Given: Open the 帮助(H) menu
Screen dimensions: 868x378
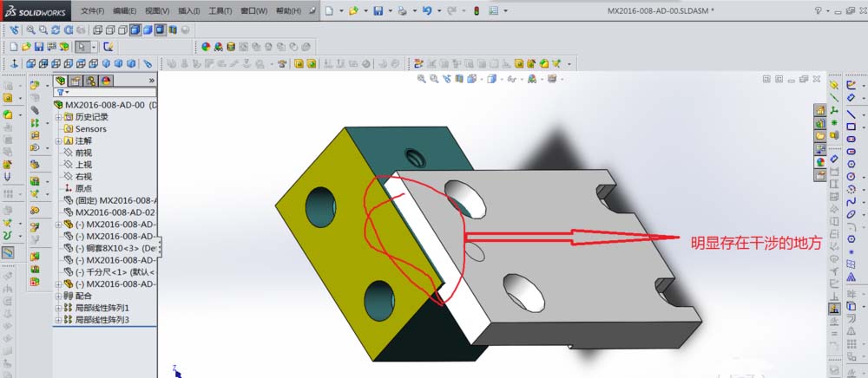Looking at the screenshot, I should (288, 10).
